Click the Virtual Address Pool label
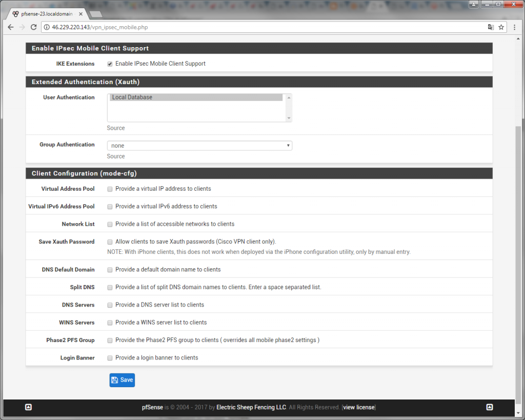 68,189
